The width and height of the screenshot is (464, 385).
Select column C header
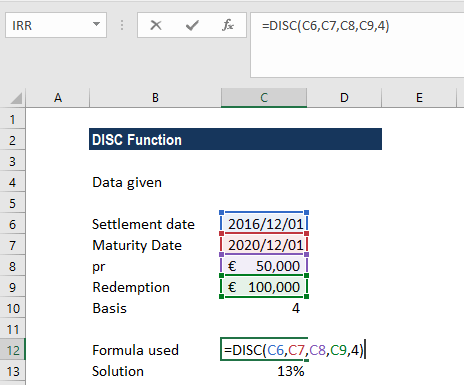pos(264,98)
